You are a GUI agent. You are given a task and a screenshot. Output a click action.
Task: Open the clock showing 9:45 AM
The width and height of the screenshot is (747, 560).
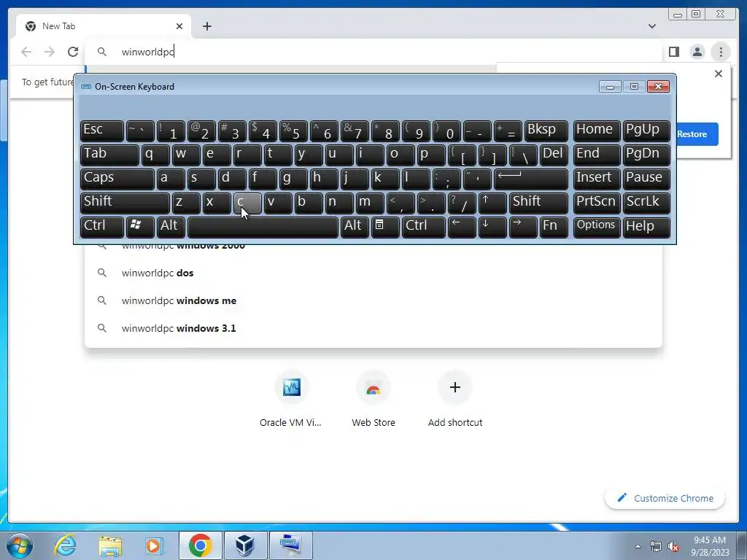710,546
